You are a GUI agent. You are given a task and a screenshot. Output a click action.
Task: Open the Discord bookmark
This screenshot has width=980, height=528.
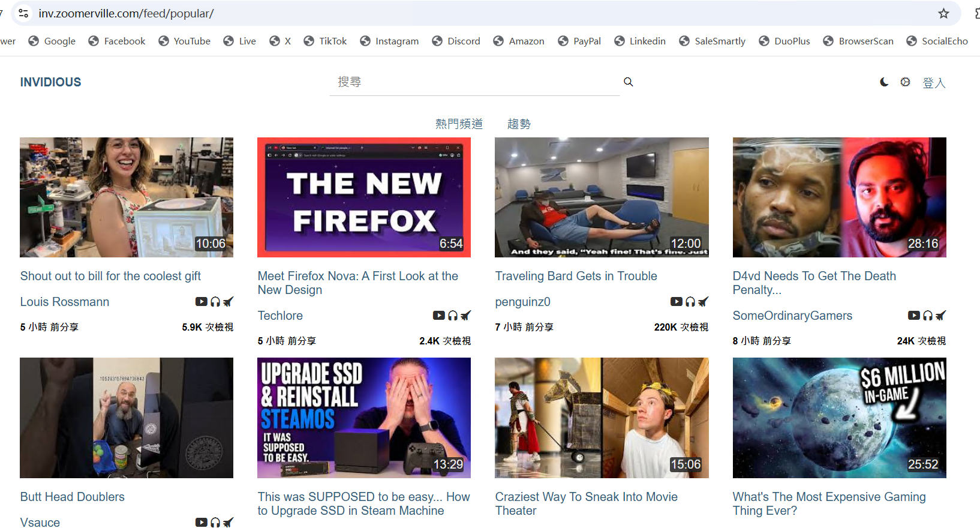(456, 41)
